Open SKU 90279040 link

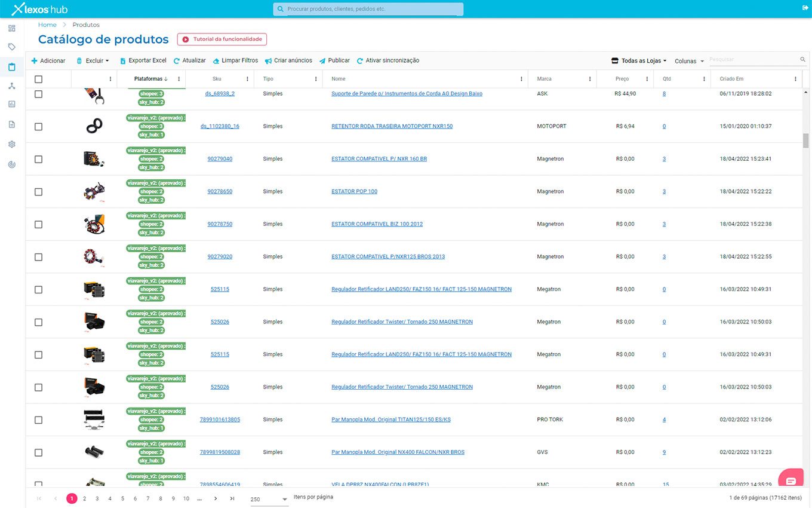pyautogui.click(x=220, y=159)
